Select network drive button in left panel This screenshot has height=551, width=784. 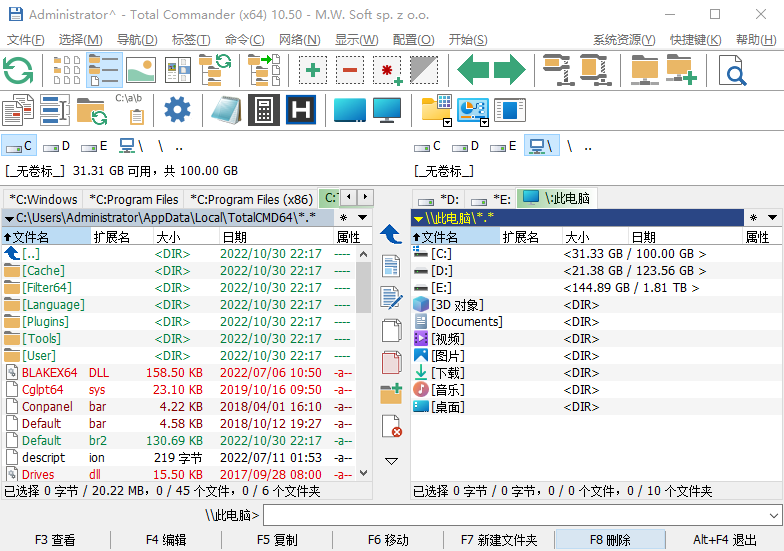point(132,146)
